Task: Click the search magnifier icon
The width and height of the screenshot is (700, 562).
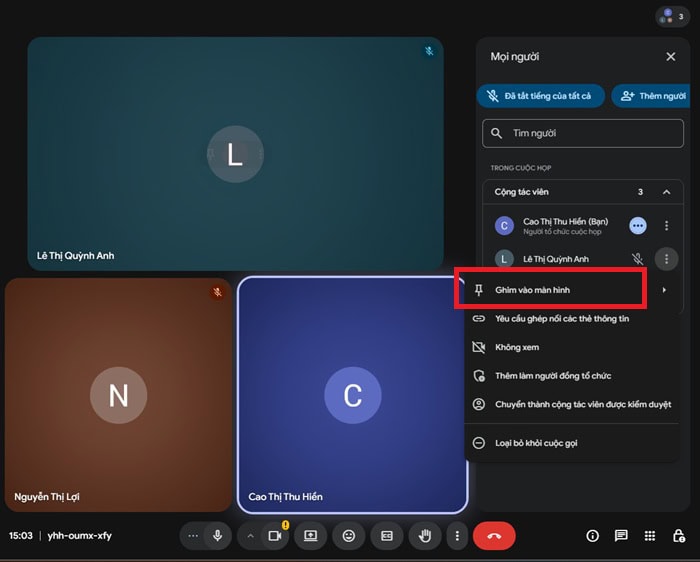Action: point(496,133)
